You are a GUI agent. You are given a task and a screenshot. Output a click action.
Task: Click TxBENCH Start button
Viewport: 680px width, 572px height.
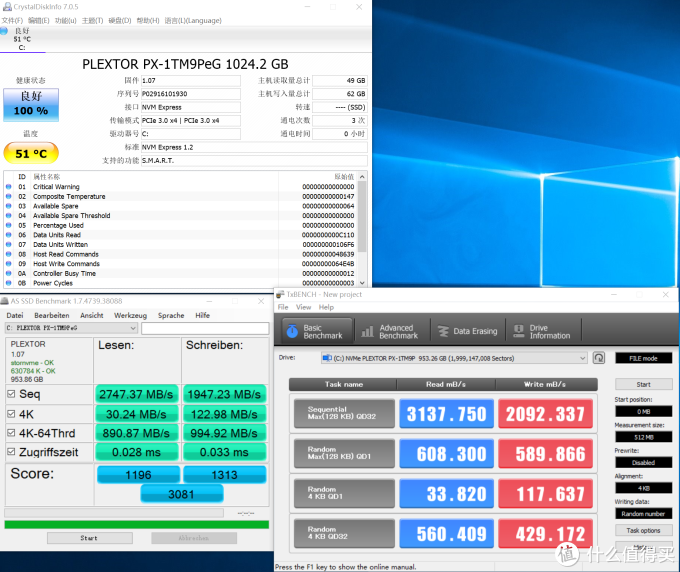point(644,384)
